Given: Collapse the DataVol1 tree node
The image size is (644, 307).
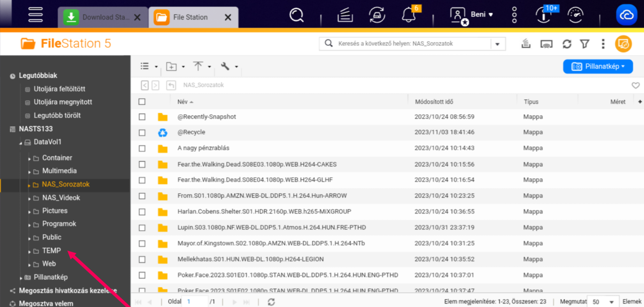Looking at the screenshot, I should pyautogui.click(x=21, y=143).
